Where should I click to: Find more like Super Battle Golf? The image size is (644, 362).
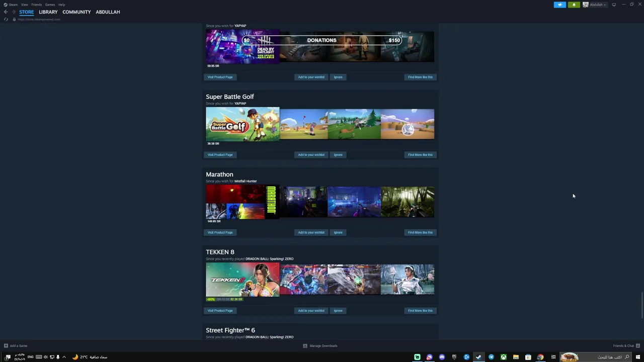point(420,155)
